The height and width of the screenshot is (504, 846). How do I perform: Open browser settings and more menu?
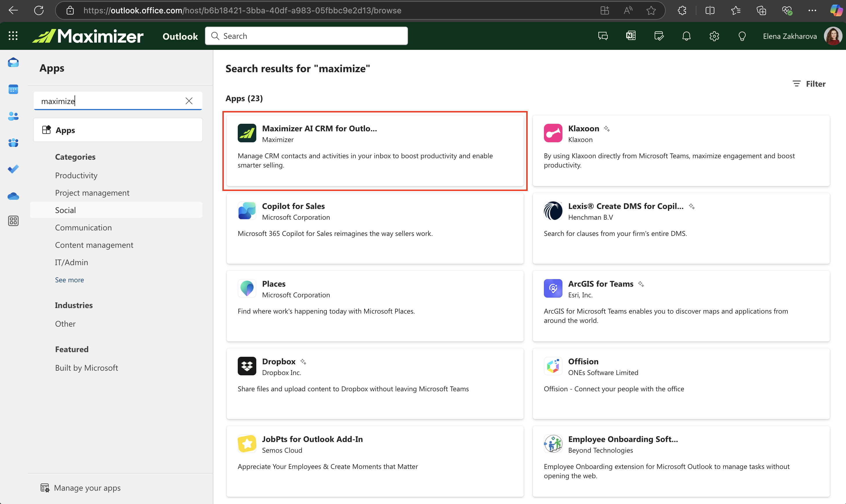pos(812,10)
